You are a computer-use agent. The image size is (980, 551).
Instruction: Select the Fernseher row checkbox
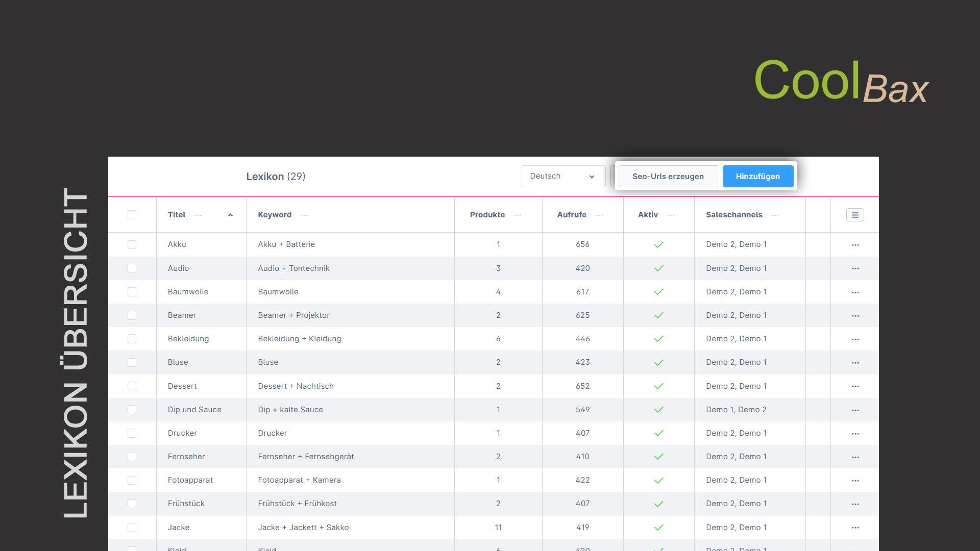point(132,457)
